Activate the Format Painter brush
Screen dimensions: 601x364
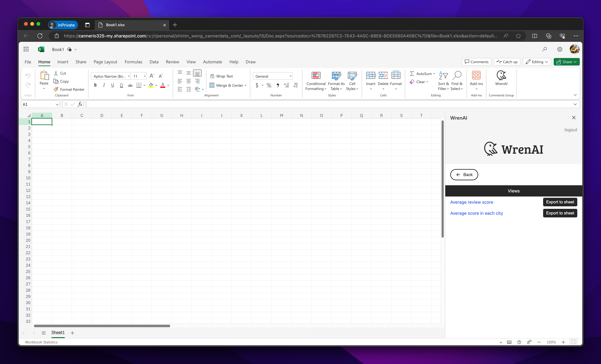pos(56,89)
